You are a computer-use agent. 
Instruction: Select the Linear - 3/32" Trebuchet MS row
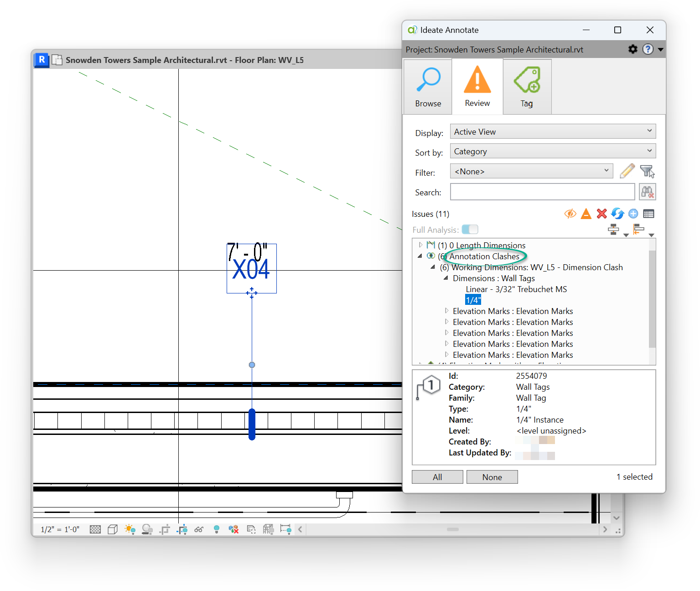516,289
